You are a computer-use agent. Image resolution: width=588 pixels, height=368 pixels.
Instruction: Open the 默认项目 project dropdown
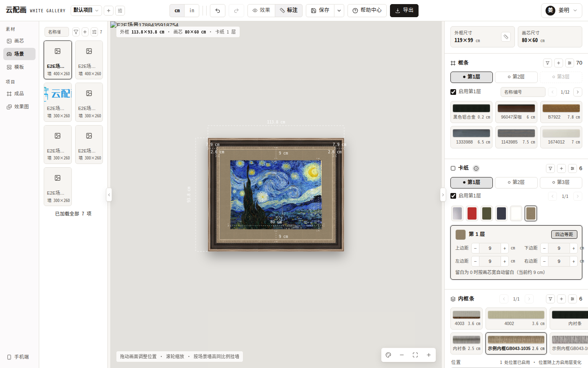click(86, 11)
